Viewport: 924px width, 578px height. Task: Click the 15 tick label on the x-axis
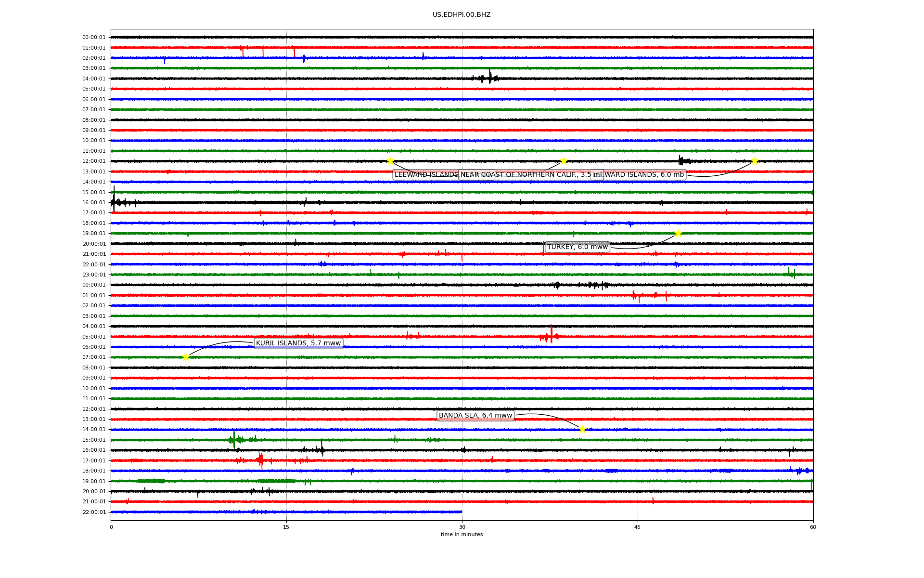[x=286, y=527]
